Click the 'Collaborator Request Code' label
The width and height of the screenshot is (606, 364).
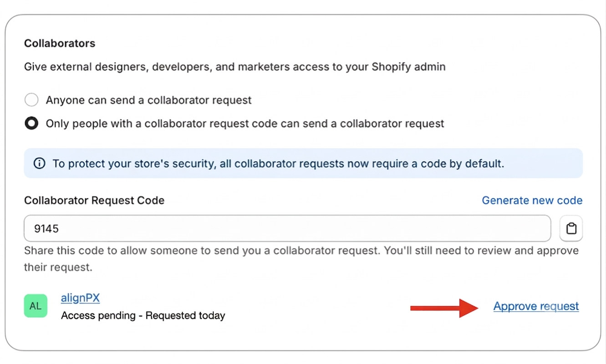[x=94, y=201]
